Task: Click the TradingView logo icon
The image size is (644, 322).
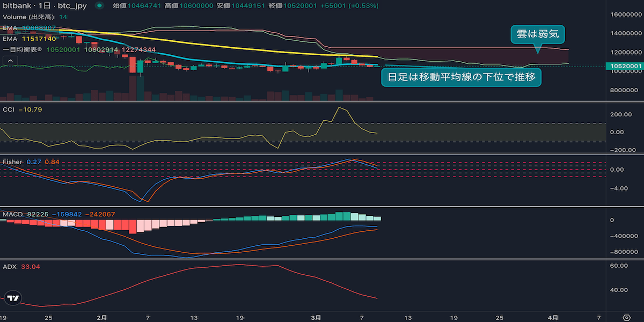Action: (14, 298)
